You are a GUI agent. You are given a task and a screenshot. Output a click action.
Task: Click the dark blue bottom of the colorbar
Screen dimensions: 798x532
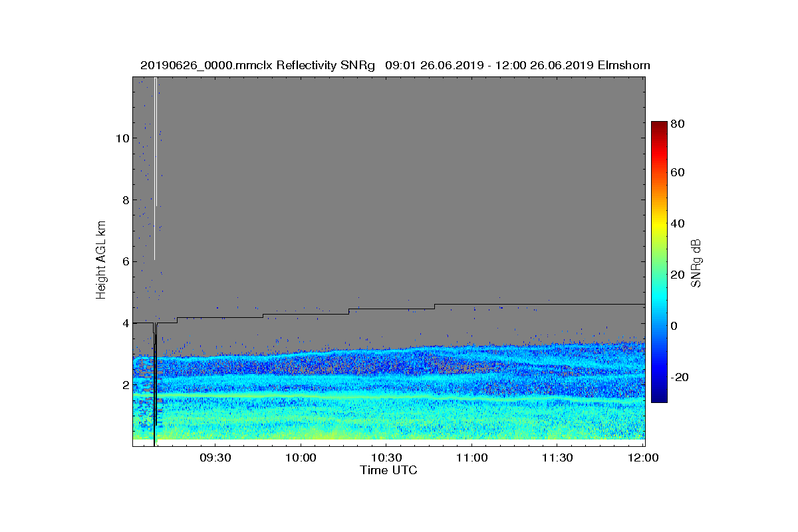coord(658,396)
